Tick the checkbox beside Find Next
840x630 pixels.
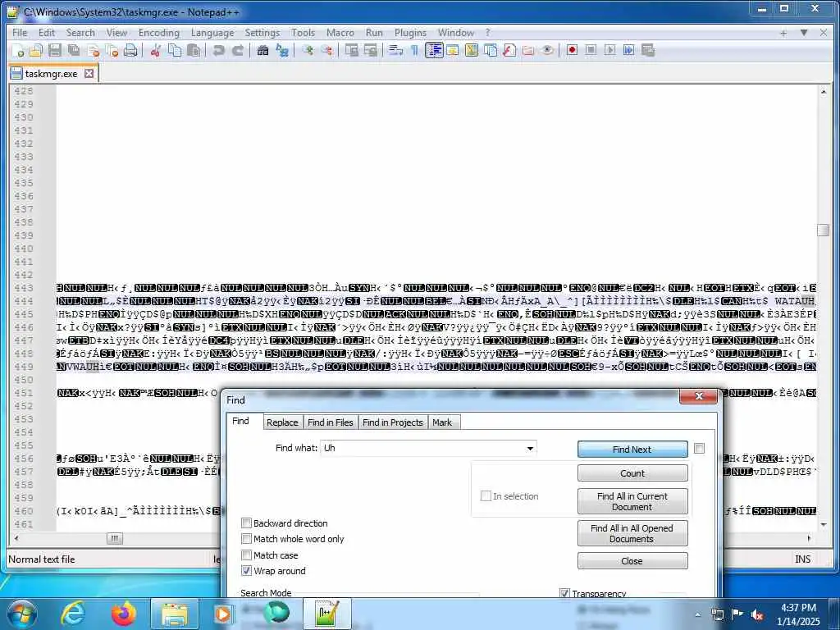coord(699,449)
